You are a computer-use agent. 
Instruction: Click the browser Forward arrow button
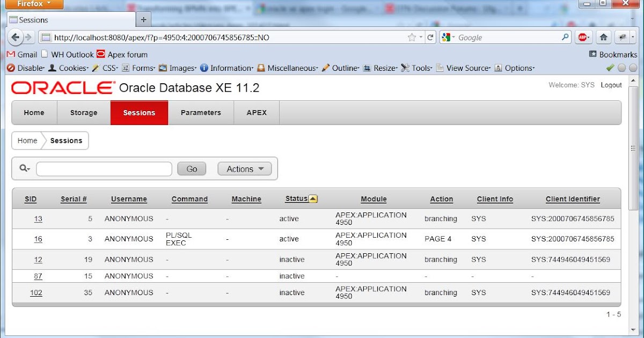pos(28,38)
